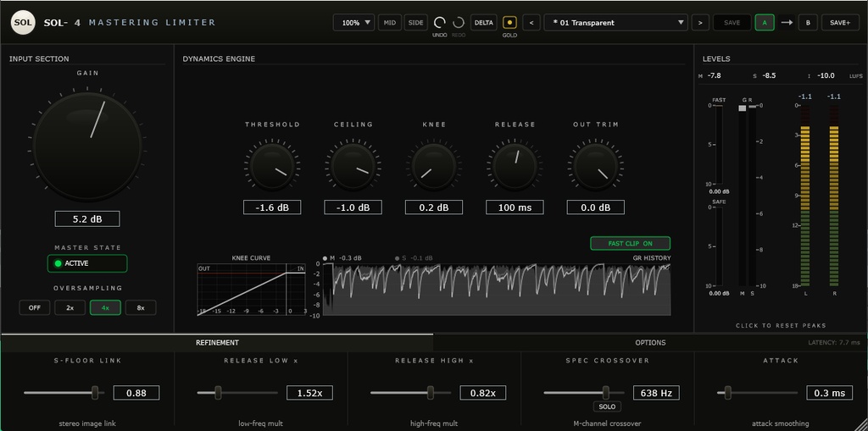This screenshot has width=868, height=431.
Task: Set oversampling to OFF
Action: tap(34, 307)
